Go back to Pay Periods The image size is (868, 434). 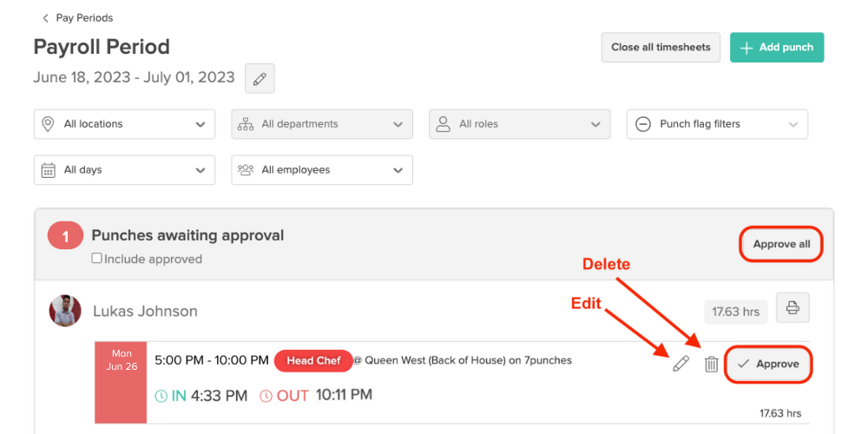point(77,18)
